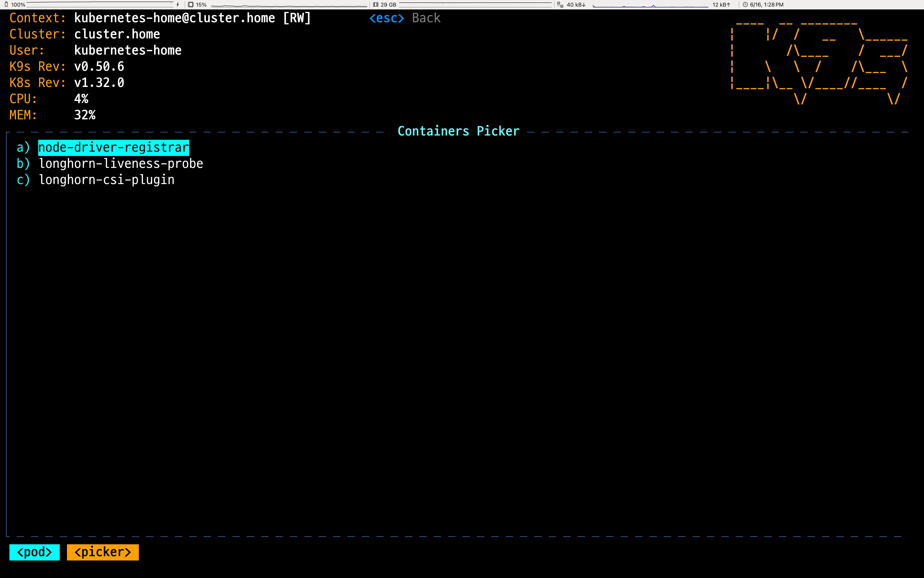Click the memory icon beside 29 GB
This screenshot has width=924, height=578.
pos(376,4)
